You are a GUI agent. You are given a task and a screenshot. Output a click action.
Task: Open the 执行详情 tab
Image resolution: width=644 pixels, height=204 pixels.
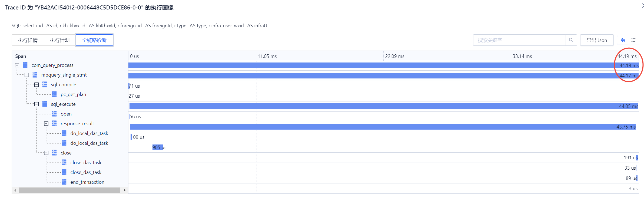[x=28, y=40]
